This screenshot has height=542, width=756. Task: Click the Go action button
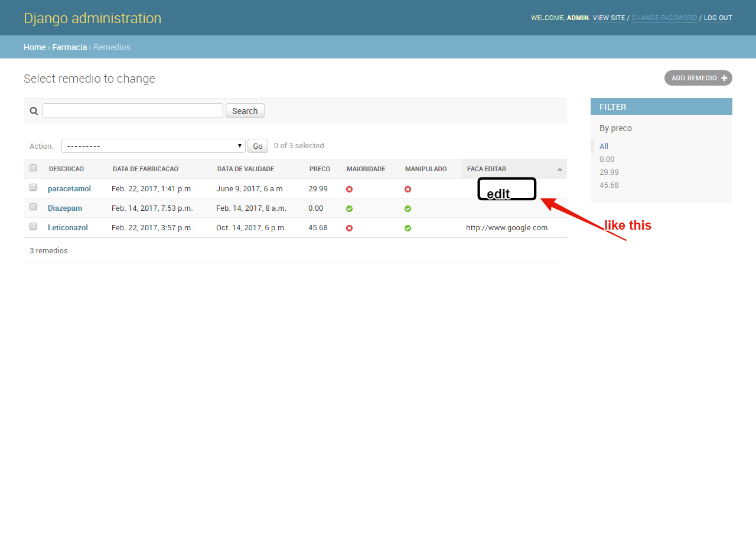[x=258, y=146]
